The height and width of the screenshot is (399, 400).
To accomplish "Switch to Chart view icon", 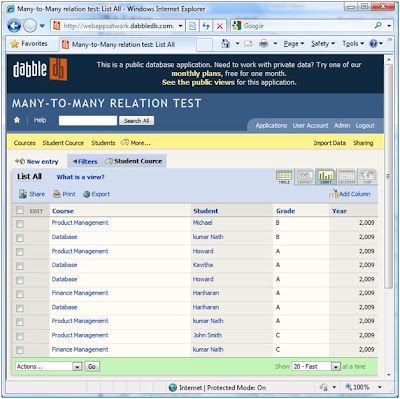I will click(x=326, y=176).
